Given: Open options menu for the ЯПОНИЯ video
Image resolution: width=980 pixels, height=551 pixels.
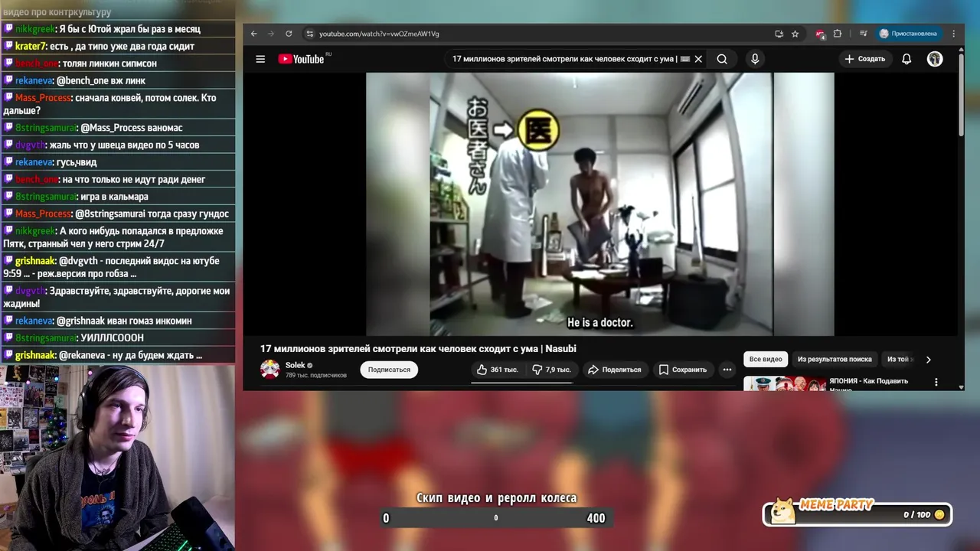Looking at the screenshot, I should pyautogui.click(x=936, y=382).
